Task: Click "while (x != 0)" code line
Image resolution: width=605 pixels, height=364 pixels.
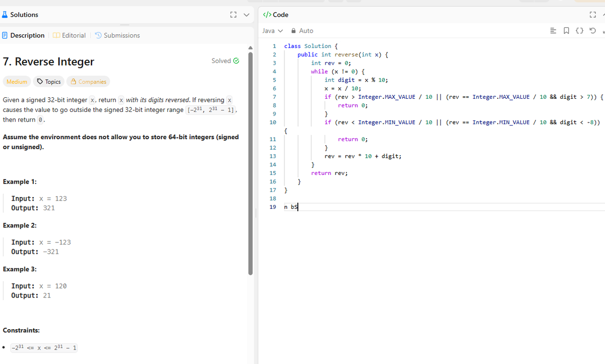Action: pyautogui.click(x=338, y=72)
